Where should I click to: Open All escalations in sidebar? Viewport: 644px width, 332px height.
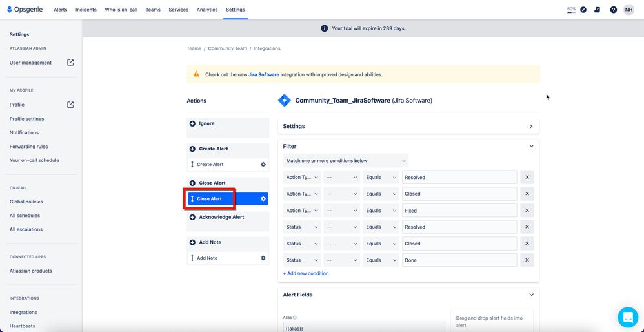(x=26, y=229)
